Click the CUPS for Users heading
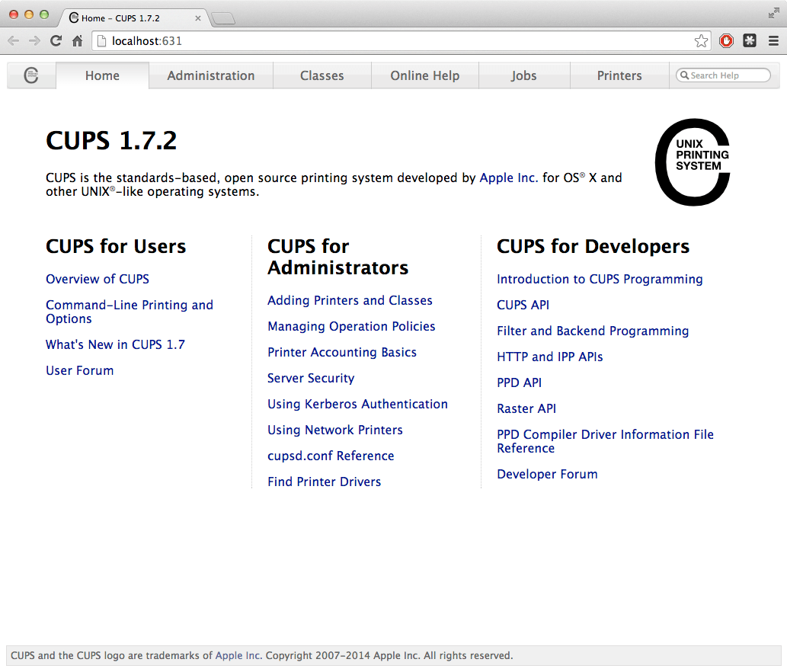Image resolution: width=787 pixels, height=672 pixels. (116, 246)
